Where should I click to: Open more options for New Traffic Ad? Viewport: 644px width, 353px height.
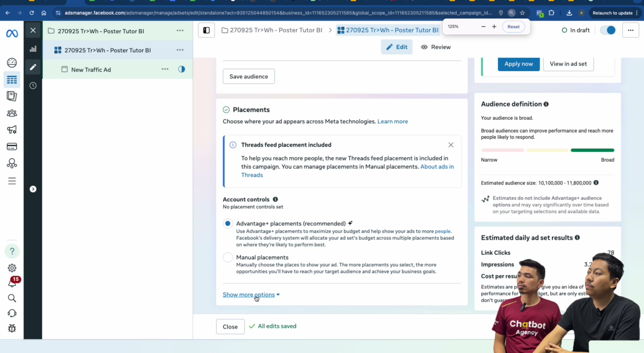coord(165,69)
